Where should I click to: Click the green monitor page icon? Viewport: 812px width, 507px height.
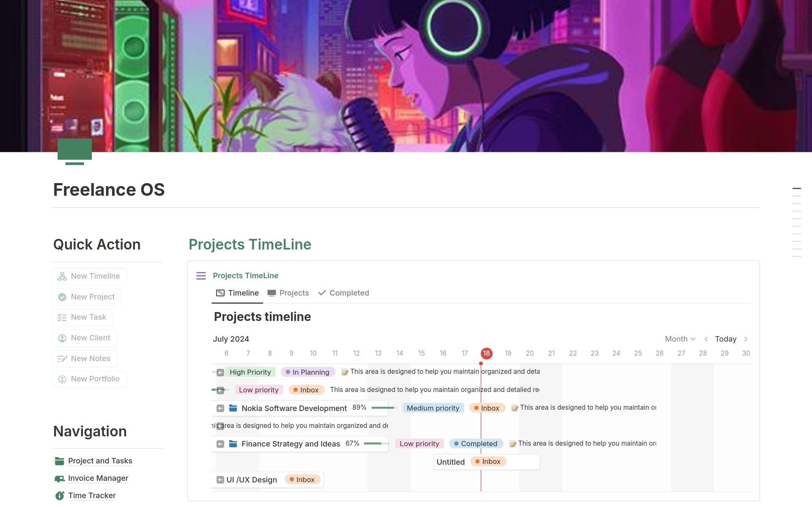[74, 151]
